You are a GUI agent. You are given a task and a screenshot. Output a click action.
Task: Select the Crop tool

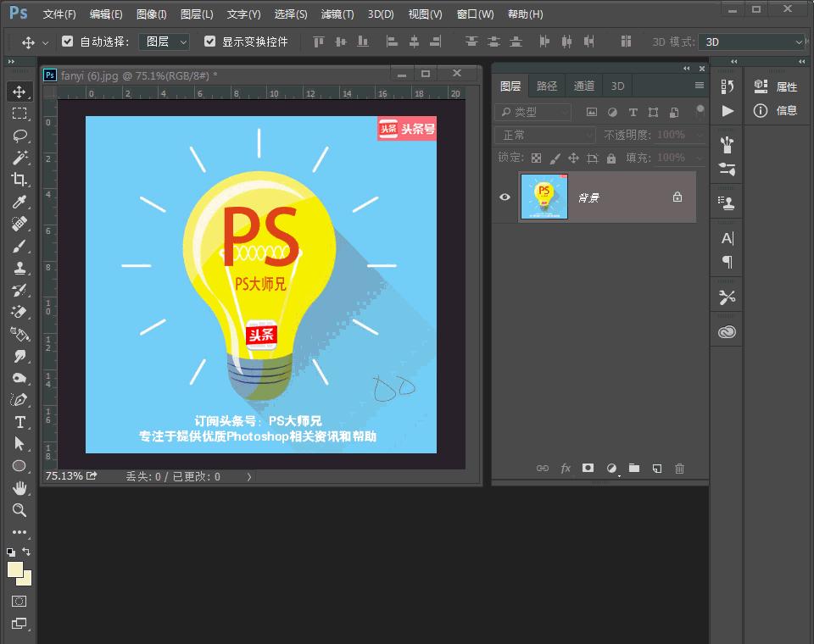point(20,179)
